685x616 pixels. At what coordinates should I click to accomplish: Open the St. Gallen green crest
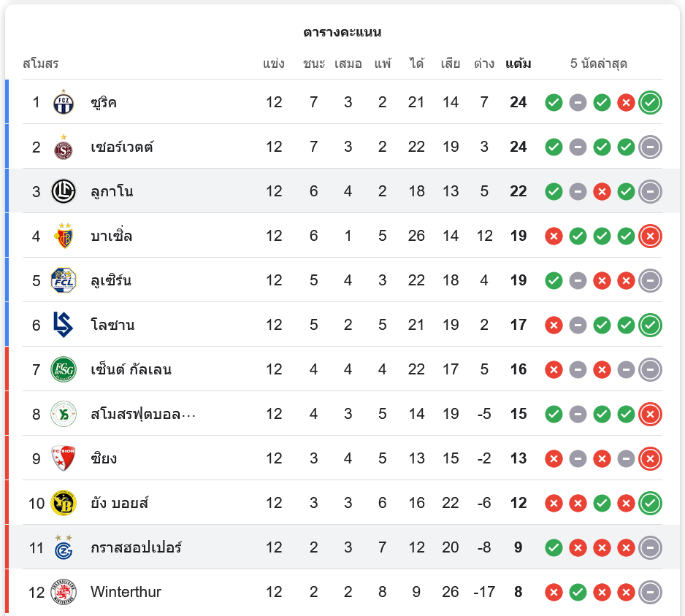(x=64, y=369)
